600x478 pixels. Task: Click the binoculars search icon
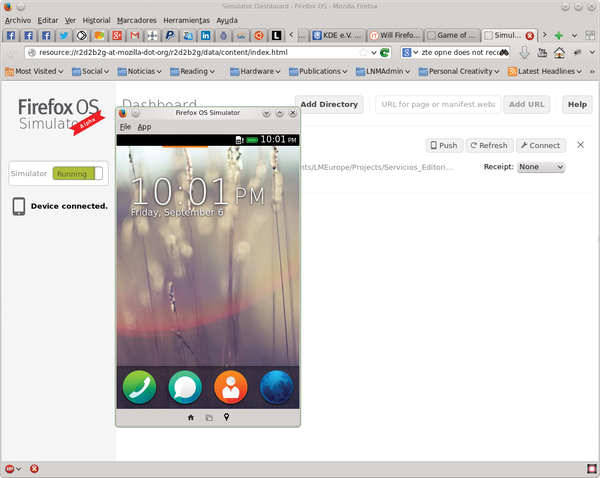pos(504,52)
